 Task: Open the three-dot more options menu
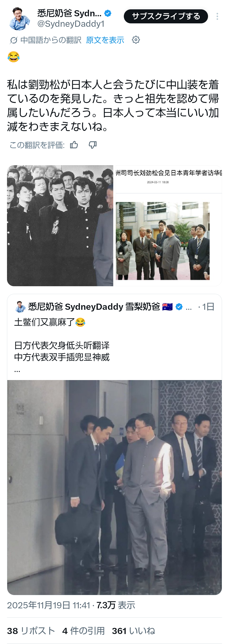(x=217, y=16)
